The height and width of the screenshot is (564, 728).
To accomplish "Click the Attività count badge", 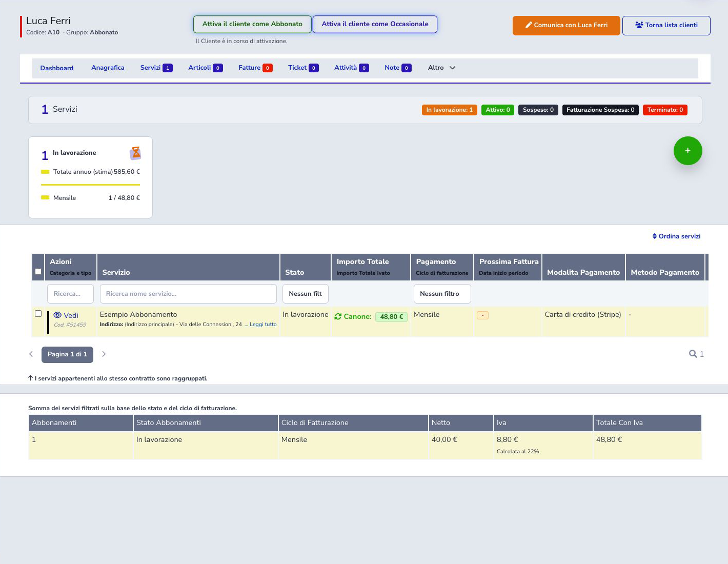I will (x=364, y=68).
